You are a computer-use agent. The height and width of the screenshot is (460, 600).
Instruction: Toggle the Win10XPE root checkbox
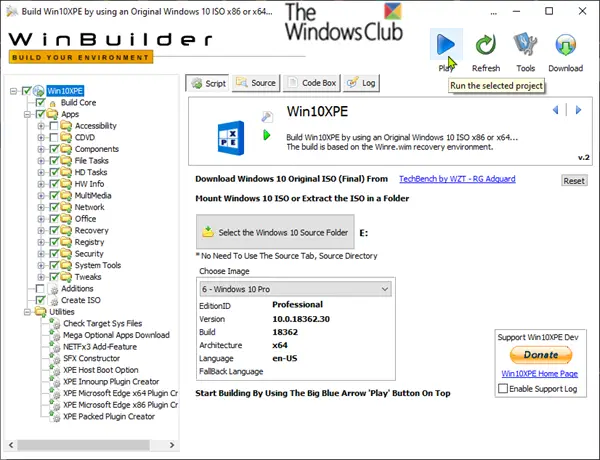26,91
